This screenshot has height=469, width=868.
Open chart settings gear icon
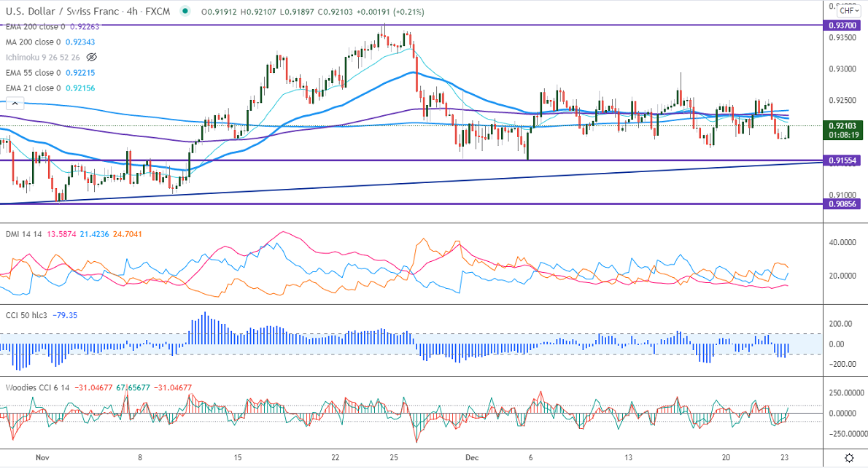(x=849, y=458)
